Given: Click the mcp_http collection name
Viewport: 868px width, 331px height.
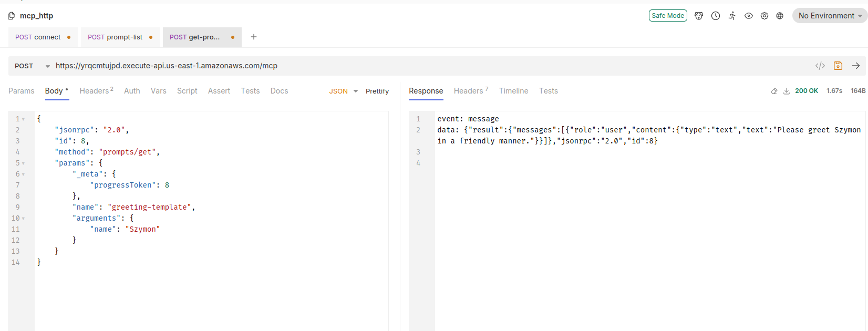Looking at the screenshot, I should (36, 16).
